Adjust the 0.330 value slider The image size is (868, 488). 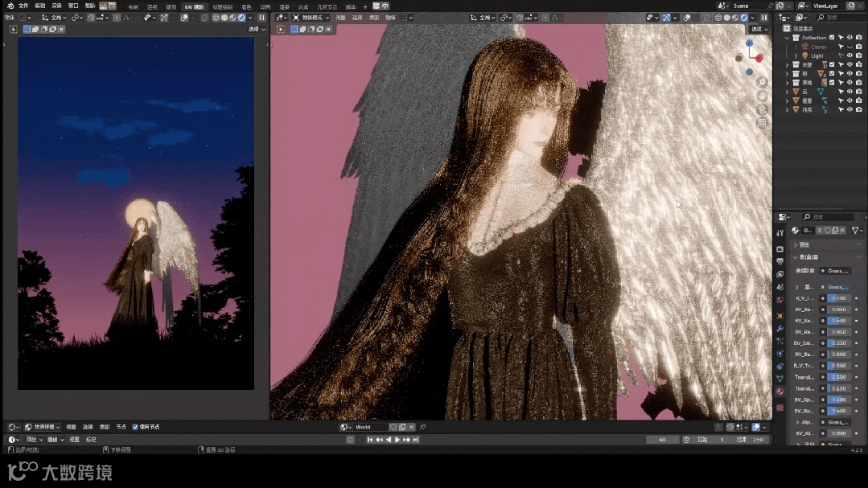pos(839,343)
